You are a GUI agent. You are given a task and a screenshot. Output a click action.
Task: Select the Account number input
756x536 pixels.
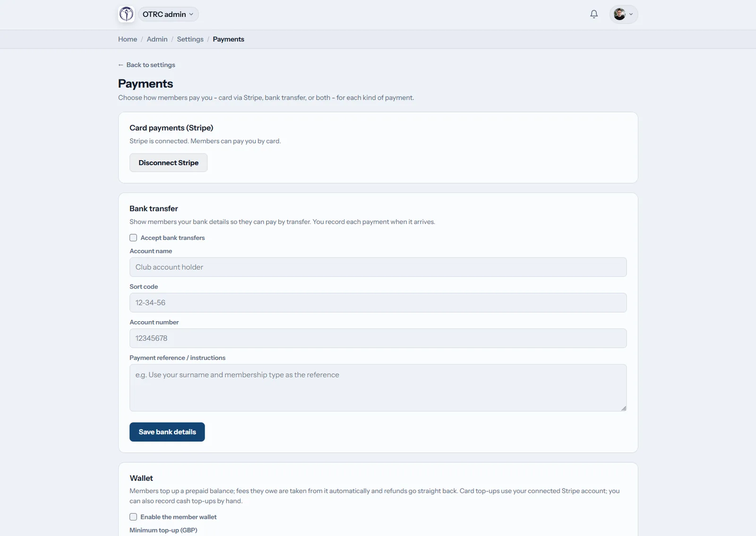[x=378, y=338]
